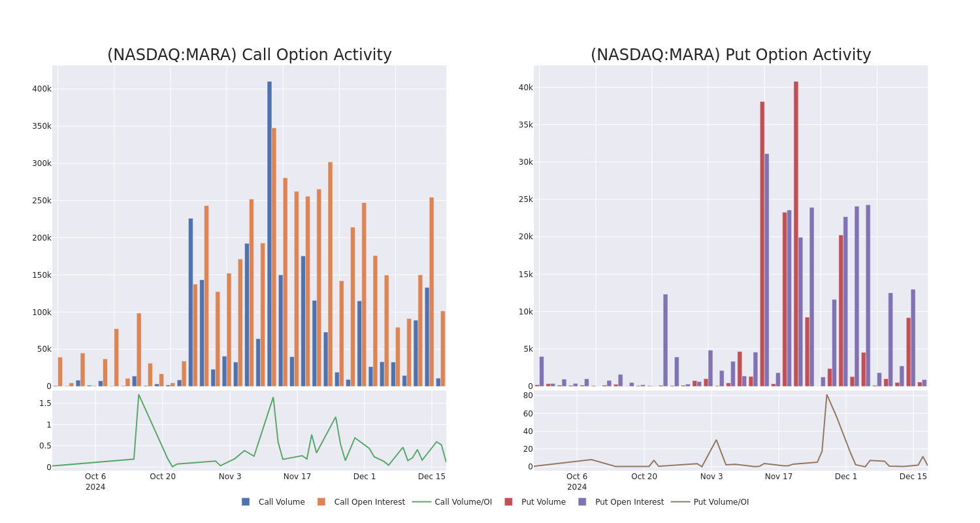Click the 30k y-axis label on put chart
Viewport: 980px width, 523px height.
pyautogui.click(x=526, y=162)
